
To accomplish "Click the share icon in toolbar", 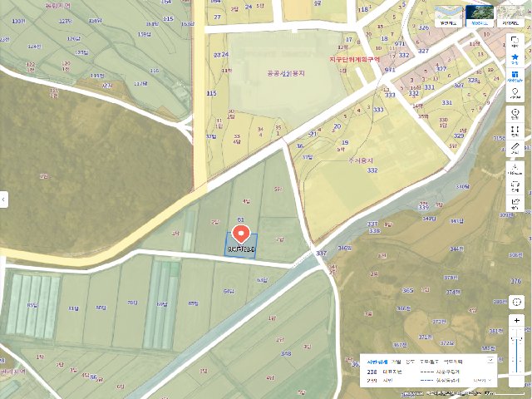I will click(x=515, y=204).
